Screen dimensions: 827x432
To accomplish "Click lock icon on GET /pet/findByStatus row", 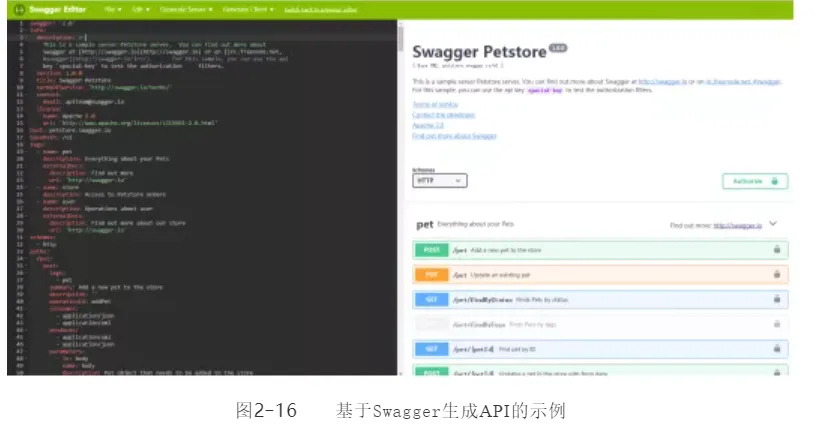I will pyautogui.click(x=776, y=299).
